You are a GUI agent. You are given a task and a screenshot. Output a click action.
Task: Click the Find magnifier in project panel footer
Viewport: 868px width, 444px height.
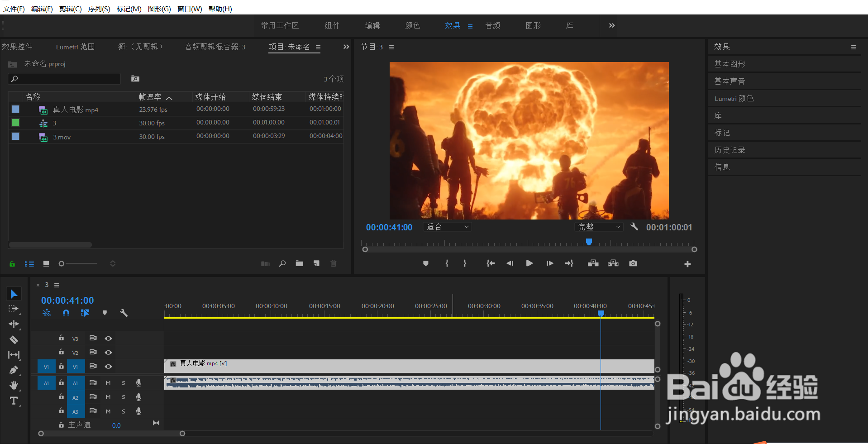pos(282,263)
